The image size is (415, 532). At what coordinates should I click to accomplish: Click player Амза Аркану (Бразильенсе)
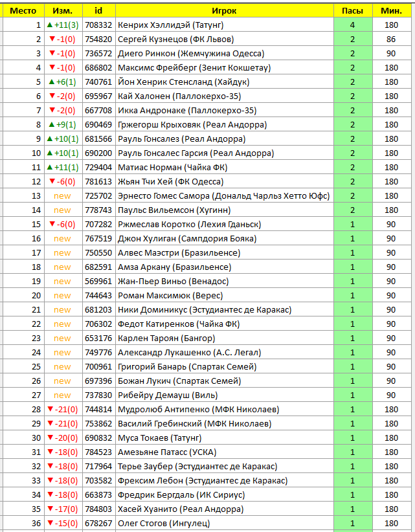click(174, 267)
